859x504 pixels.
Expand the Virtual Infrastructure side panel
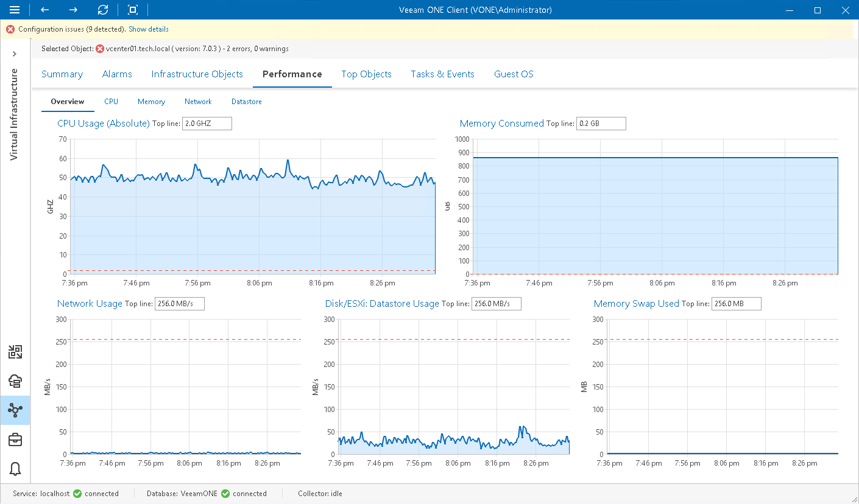click(15, 54)
